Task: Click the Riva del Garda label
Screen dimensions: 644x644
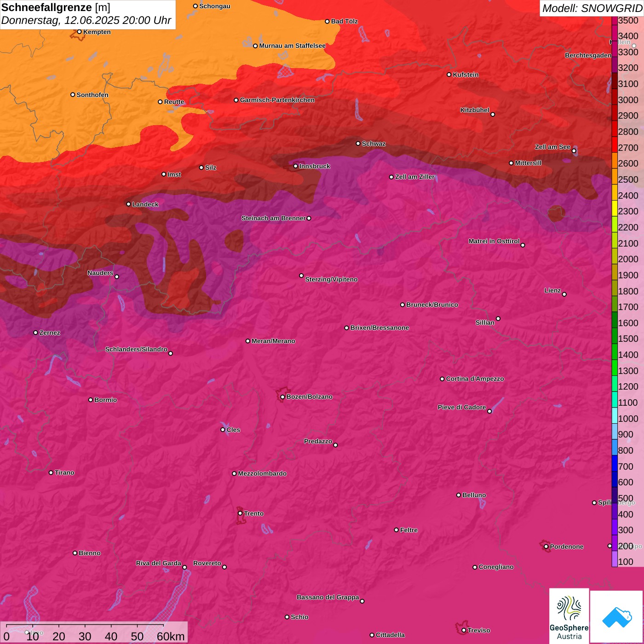Action: pos(159,563)
